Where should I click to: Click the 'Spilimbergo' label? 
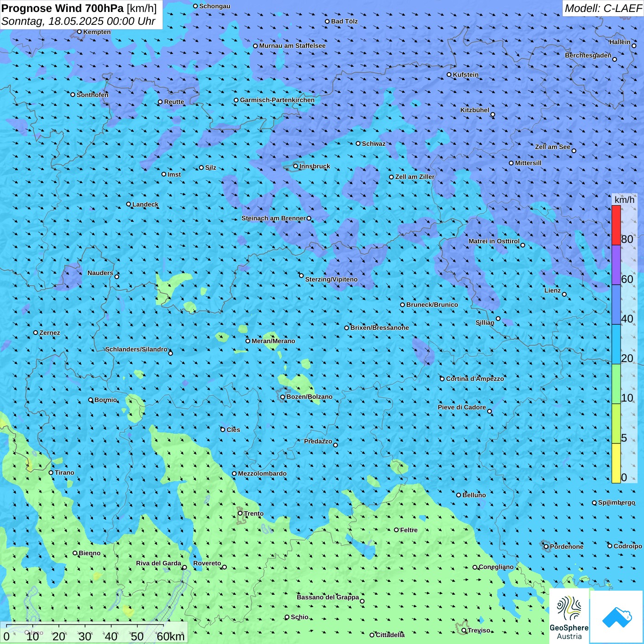click(x=616, y=502)
